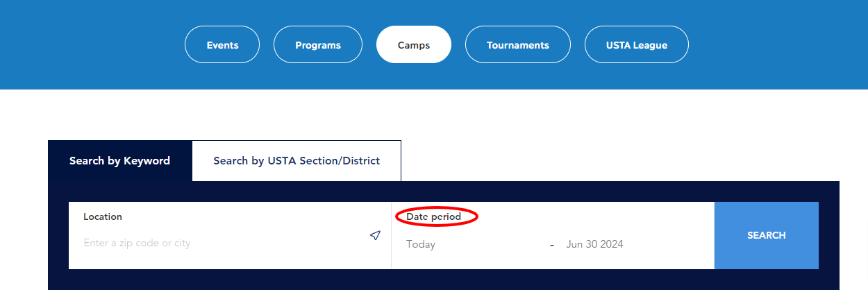Click the use-my-location arrow icon
This screenshot has height=299, width=868.
point(375,236)
